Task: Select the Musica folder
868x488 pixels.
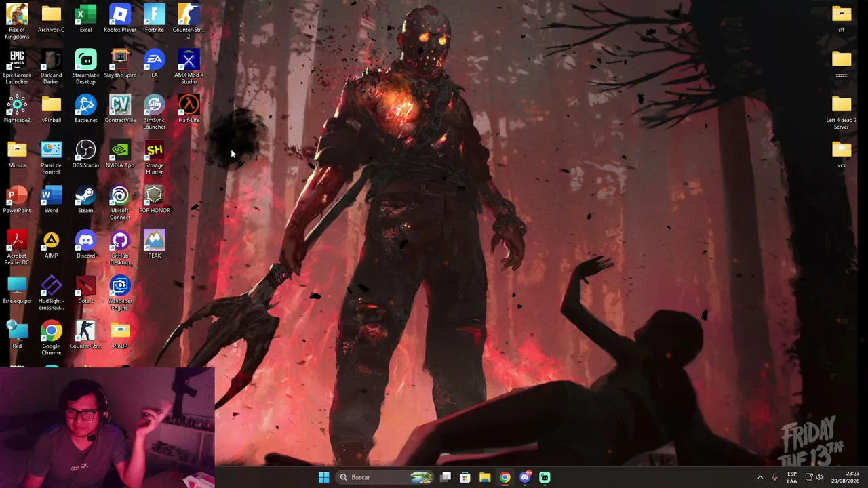Action: (17, 155)
